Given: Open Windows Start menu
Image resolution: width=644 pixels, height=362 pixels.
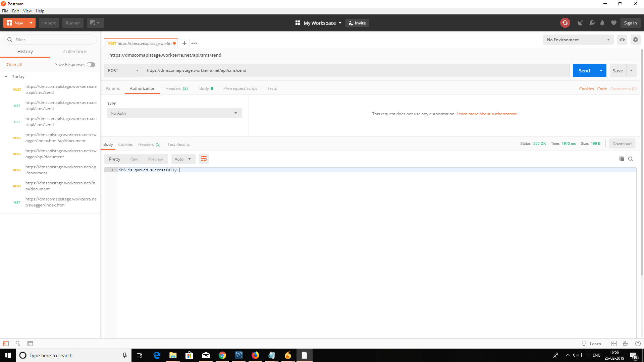Looking at the screenshot, I should [8, 355].
